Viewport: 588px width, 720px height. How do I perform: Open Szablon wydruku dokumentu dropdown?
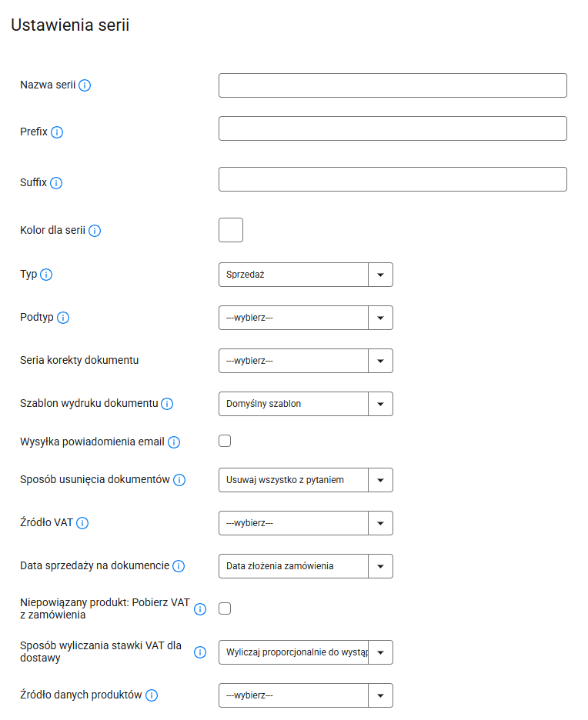pyautogui.click(x=306, y=404)
